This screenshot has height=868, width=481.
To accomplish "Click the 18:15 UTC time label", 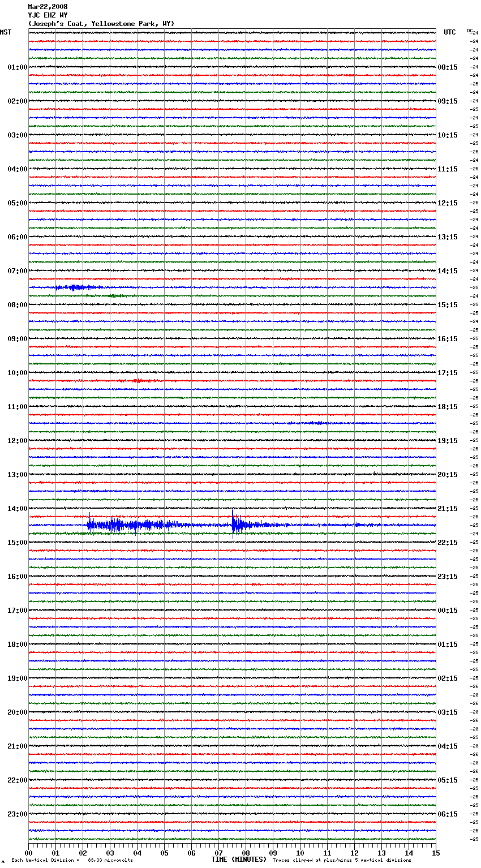I will [x=448, y=407].
